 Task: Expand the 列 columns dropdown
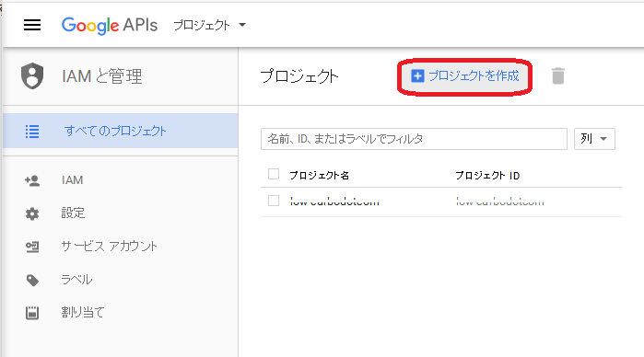point(594,139)
